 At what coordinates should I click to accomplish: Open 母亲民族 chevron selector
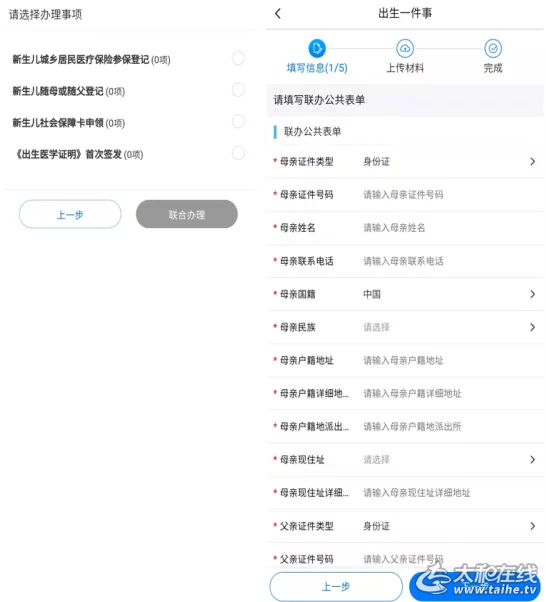pyautogui.click(x=533, y=327)
